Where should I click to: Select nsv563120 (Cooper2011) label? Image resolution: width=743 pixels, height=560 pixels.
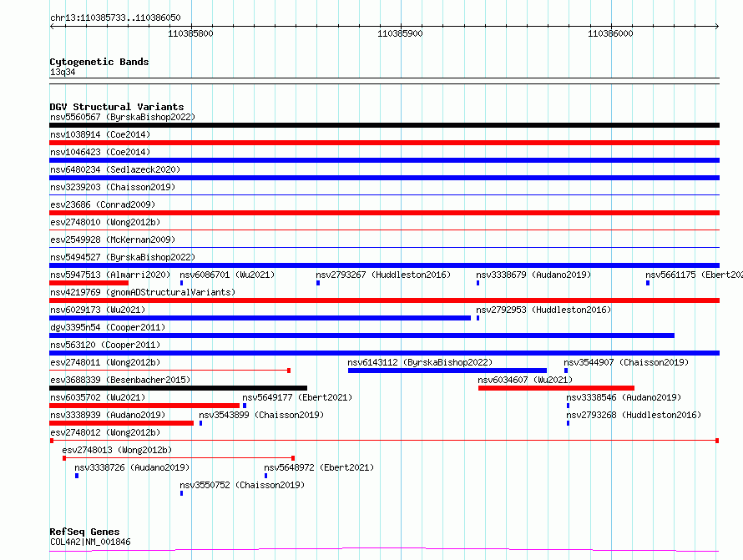[105, 345]
